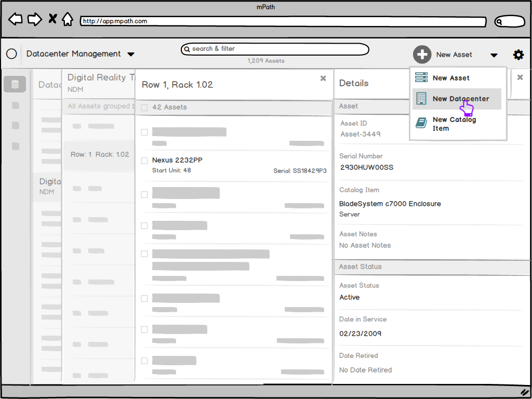The height and width of the screenshot is (399, 532).
Task: Open the settings gear in the top bar
Action: coord(518,54)
